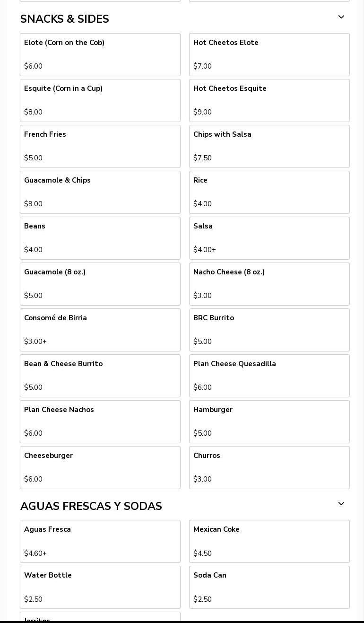Select the Hot Cheetos Esquite card
Screen dimensions: 364x623
(x=269, y=100)
